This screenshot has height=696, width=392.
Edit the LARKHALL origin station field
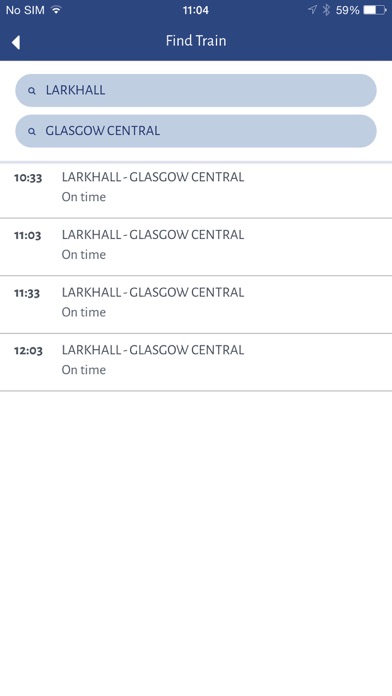click(x=196, y=91)
